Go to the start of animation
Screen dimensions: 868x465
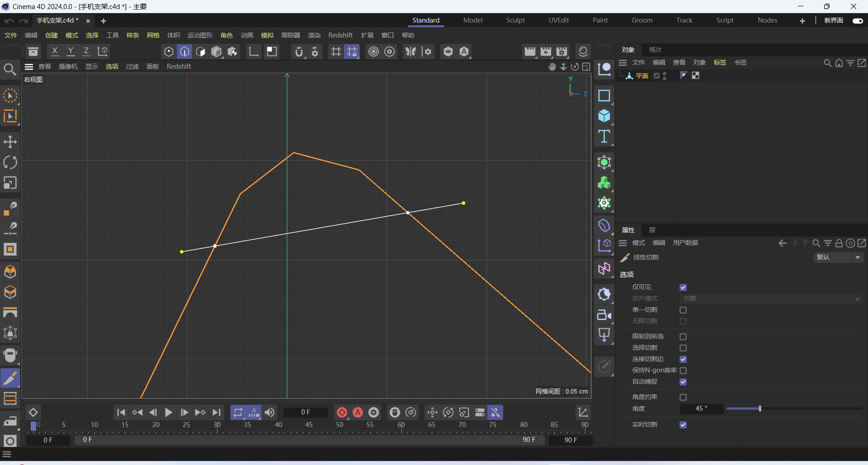coord(121,412)
